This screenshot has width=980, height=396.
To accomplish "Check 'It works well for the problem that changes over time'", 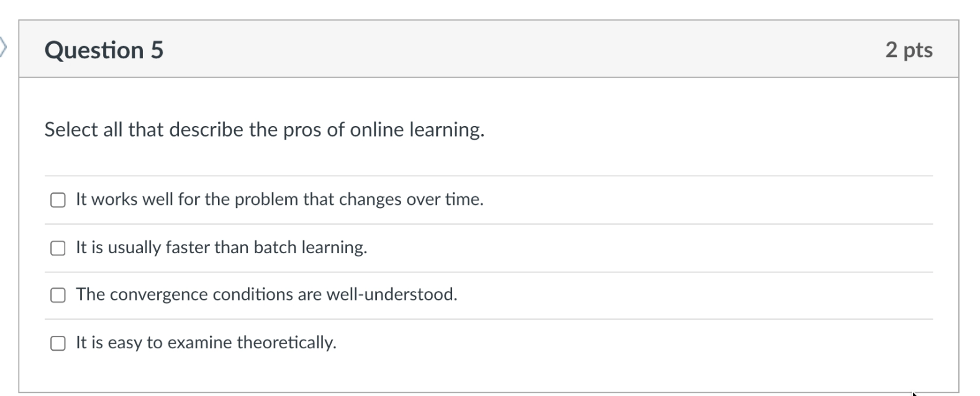I will pyautogui.click(x=58, y=200).
